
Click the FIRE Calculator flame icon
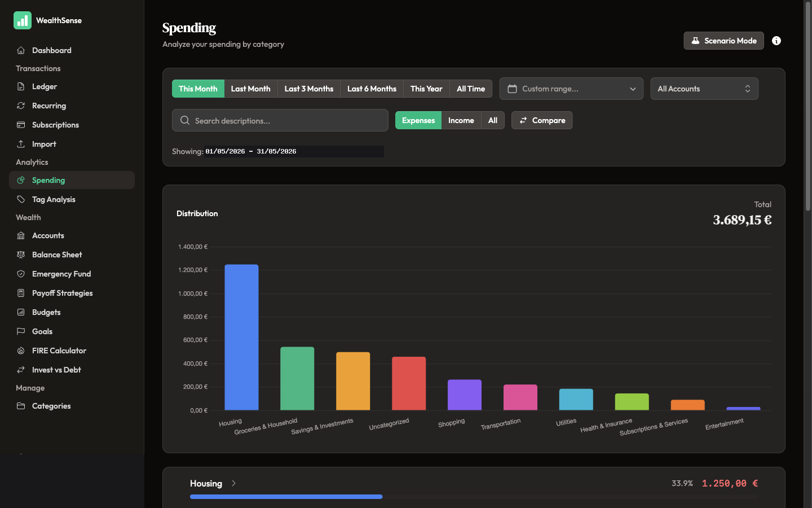point(21,351)
